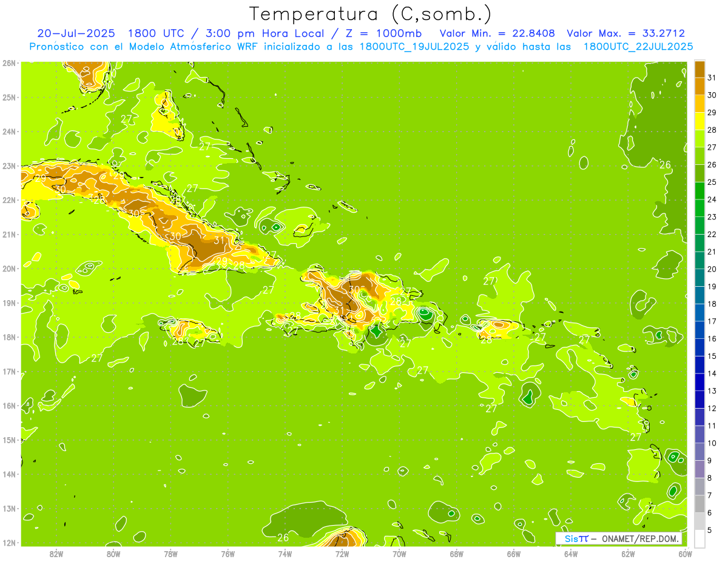Click the 82W longitude axis label
The height and width of the screenshot is (562, 728).
[x=56, y=554]
